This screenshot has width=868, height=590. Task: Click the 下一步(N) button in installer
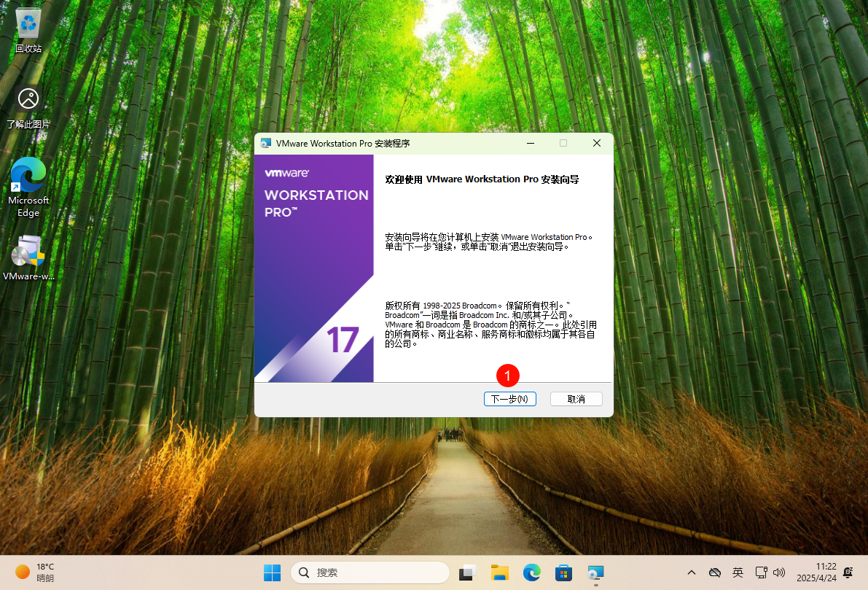click(509, 399)
